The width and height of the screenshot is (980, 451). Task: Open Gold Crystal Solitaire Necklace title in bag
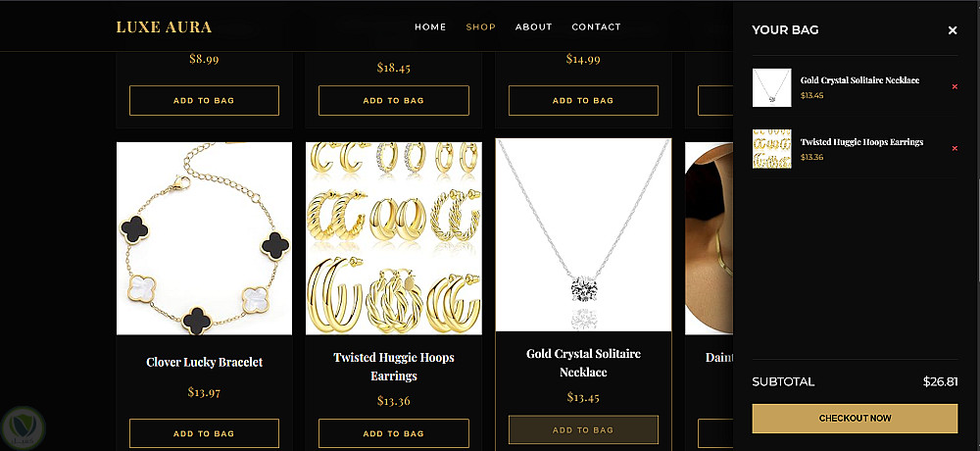pyautogui.click(x=859, y=80)
